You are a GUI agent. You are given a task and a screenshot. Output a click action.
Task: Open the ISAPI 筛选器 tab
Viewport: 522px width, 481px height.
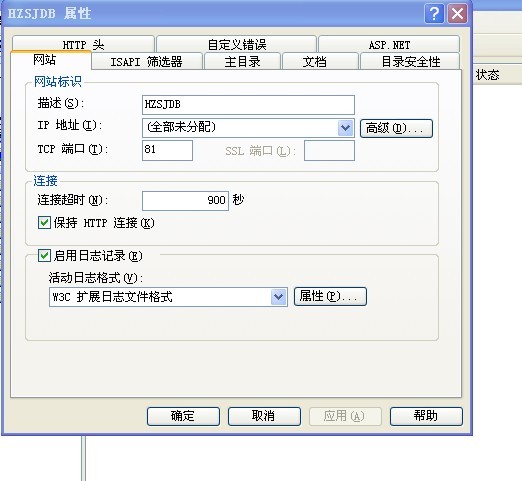[147, 61]
